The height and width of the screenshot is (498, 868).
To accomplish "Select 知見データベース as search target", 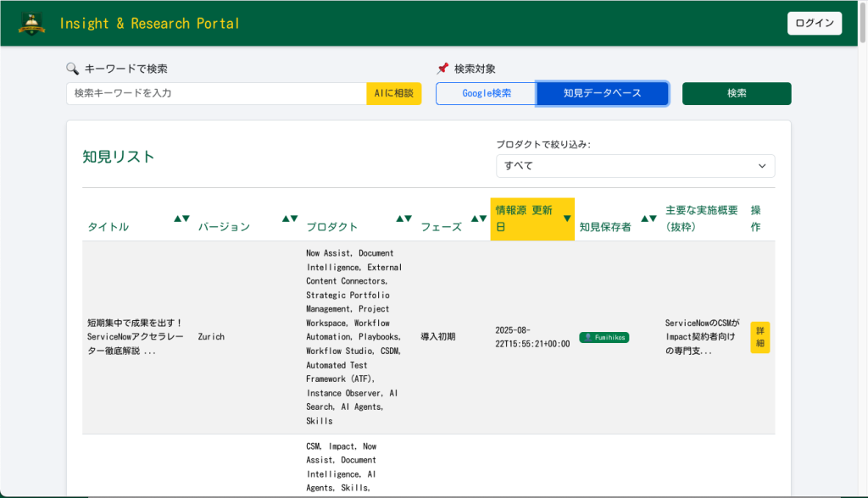I will [602, 93].
